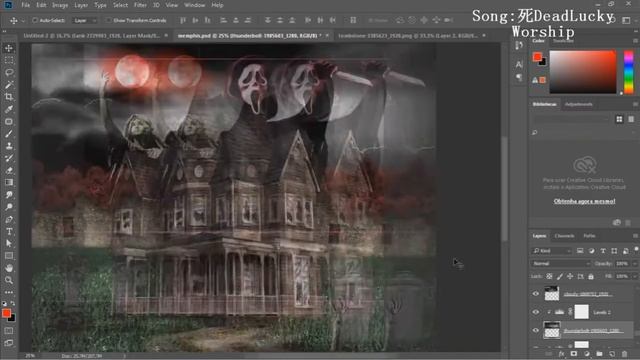Show library items in grid view

(x=619, y=119)
